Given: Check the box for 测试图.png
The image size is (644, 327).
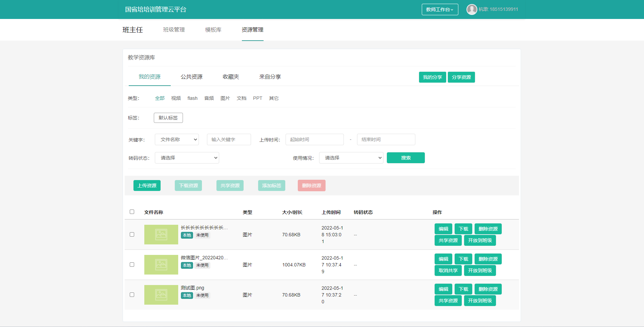Looking at the screenshot, I should [132, 295].
